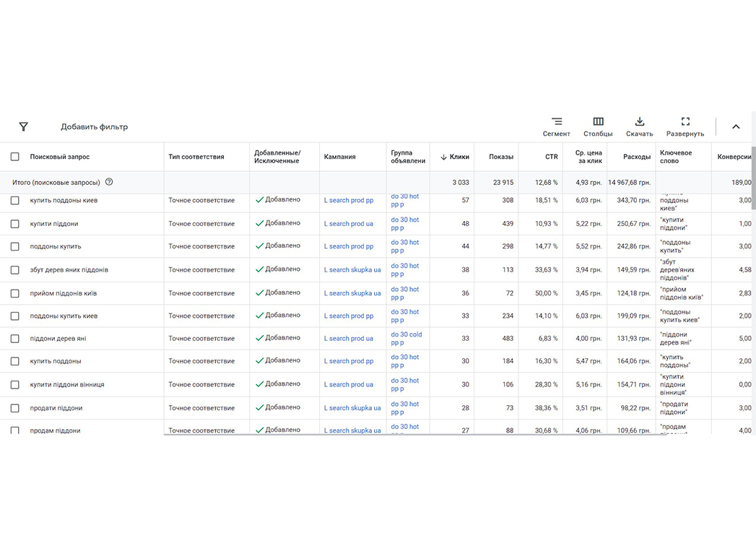Check the збут дерев яних піддонів row
Image resolution: width=756 pixels, height=546 pixels.
coord(15,269)
